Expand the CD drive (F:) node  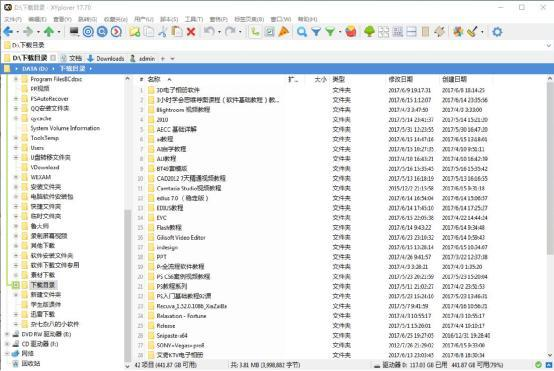tap(7, 344)
